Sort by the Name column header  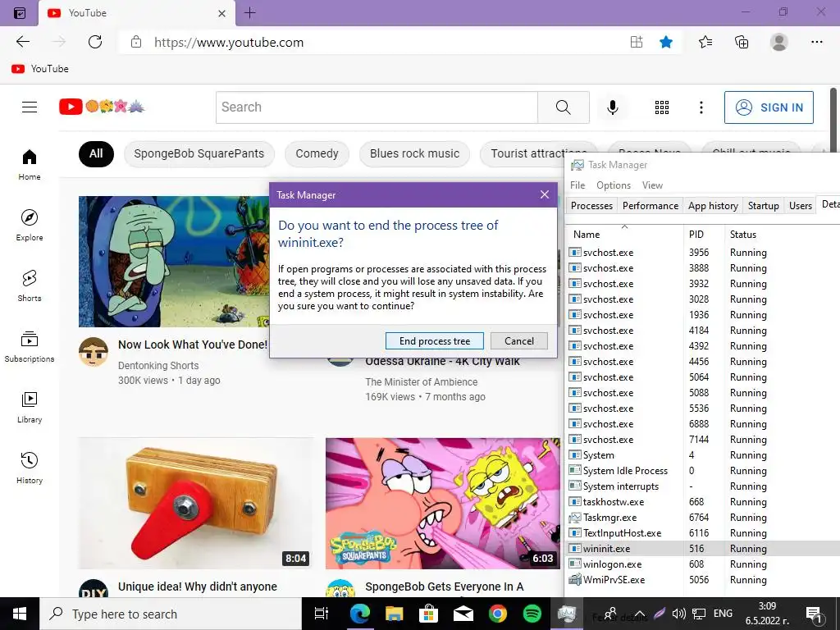tap(624, 235)
